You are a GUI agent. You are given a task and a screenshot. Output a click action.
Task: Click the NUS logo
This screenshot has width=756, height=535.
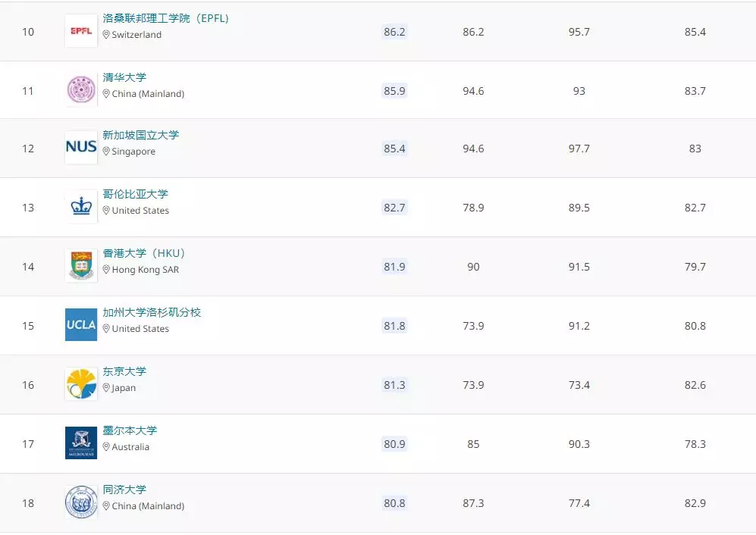click(x=80, y=148)
